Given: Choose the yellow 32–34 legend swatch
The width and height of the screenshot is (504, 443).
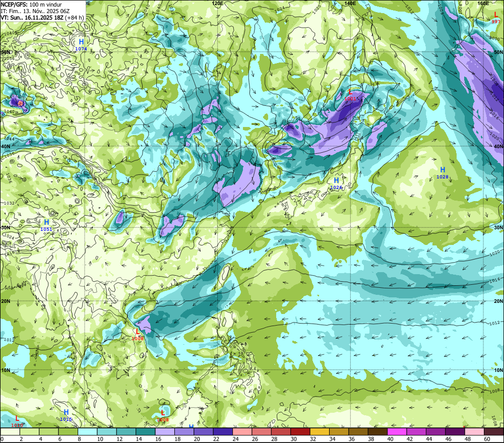Looking at the screenshot, I should pyautogui.click(x=320, y=432).
